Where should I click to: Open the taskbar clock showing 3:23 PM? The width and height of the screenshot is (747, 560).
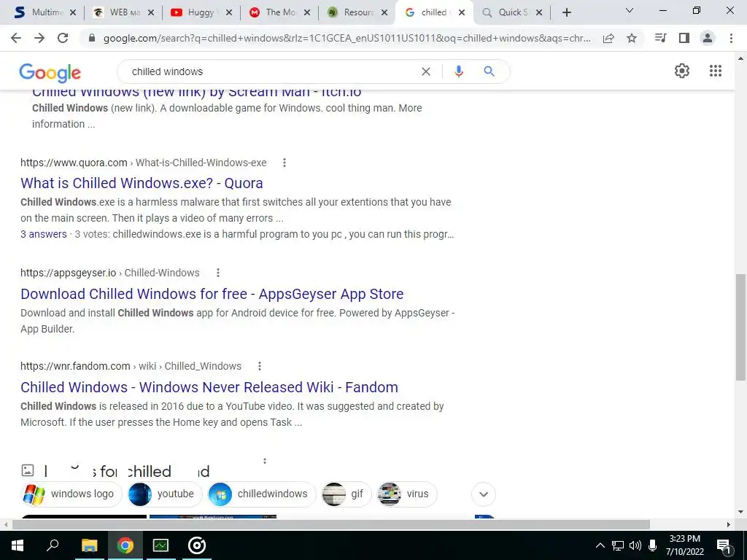tap(684, 545)
